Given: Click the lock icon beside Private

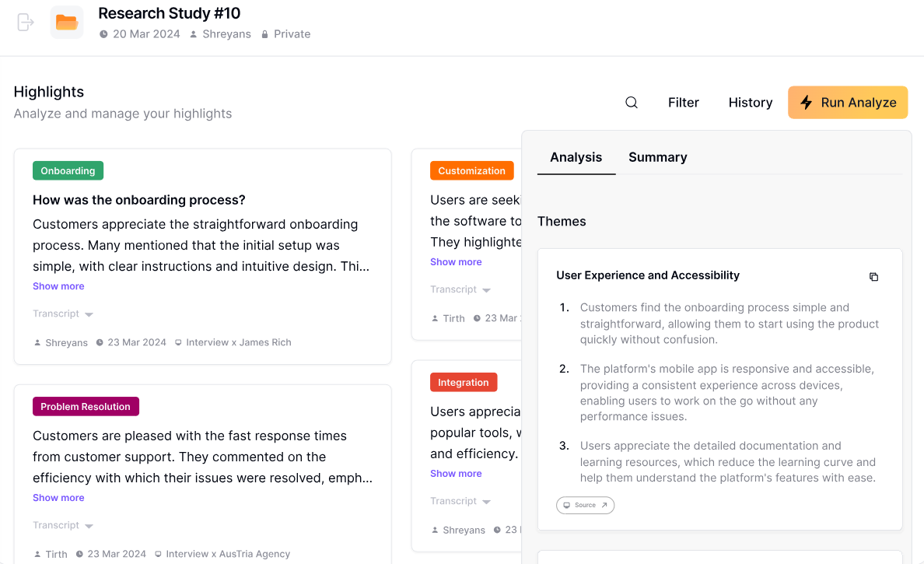Looking at the screenshot, I should [264, 34].
